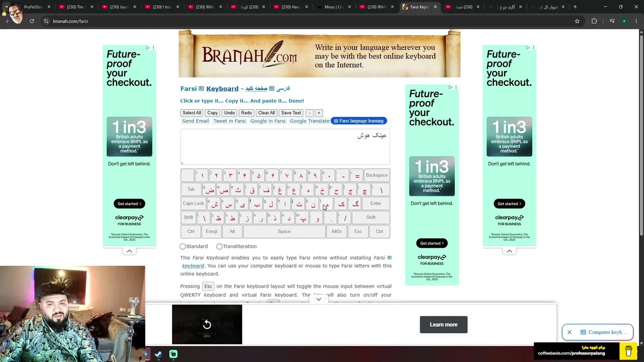Toggle the AltGr virtual key

337,231
